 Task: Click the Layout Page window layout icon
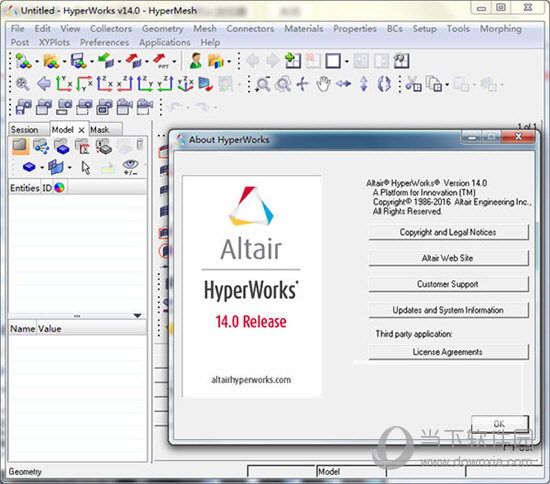coord(333,61)
